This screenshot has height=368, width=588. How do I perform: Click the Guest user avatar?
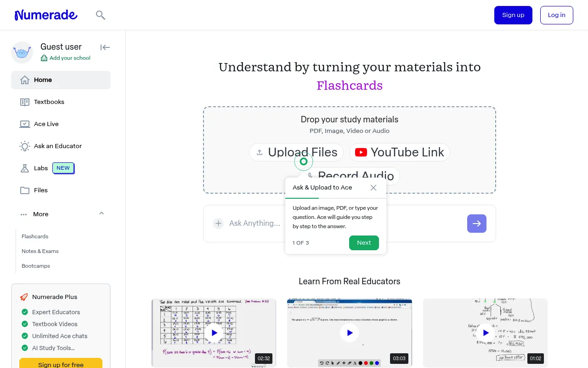22,52
